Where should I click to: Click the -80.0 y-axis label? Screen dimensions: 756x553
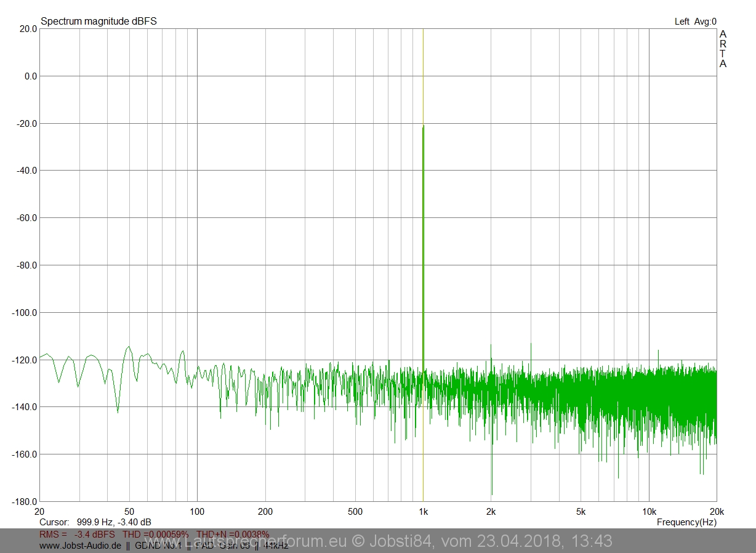tap(27, 265)
